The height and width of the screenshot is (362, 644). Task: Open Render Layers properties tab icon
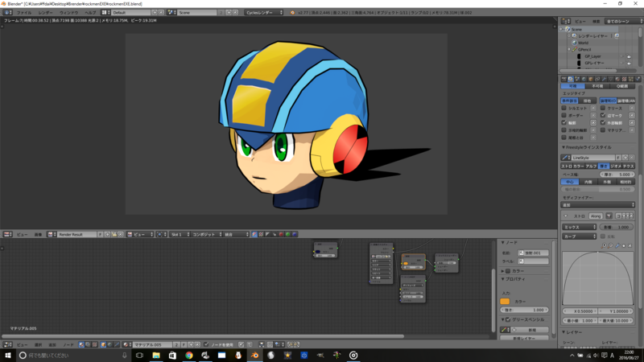tap(571, 79)
